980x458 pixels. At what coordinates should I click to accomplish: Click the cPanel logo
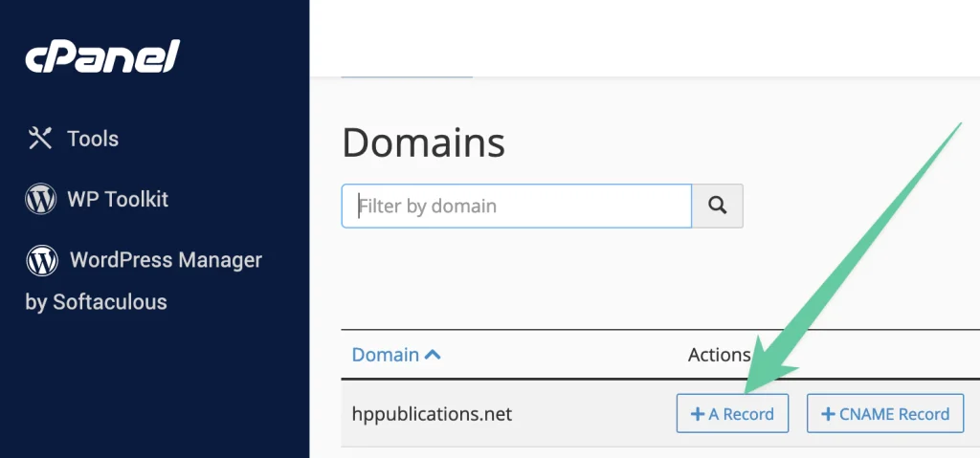coord(102,56)
